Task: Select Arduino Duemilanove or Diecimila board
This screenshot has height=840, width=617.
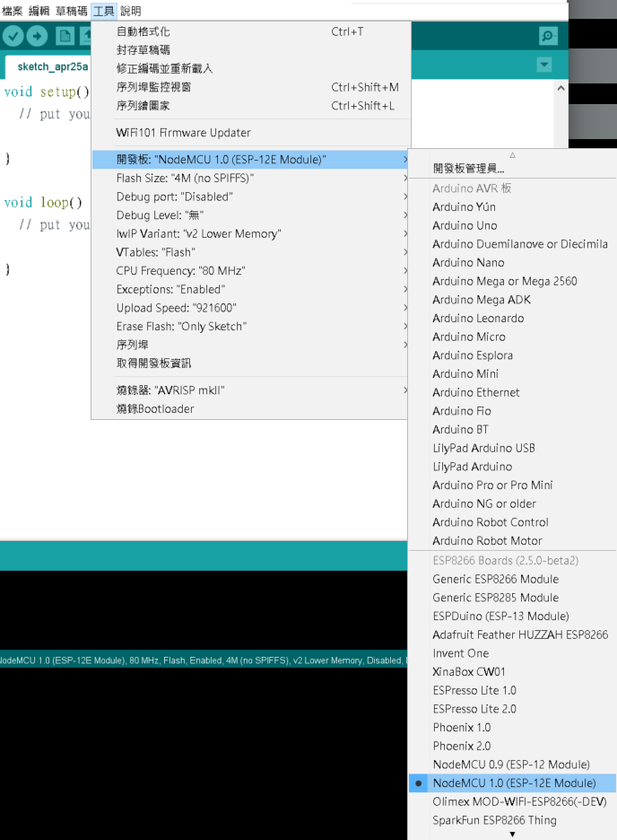Action: click(x=512, y=244)
